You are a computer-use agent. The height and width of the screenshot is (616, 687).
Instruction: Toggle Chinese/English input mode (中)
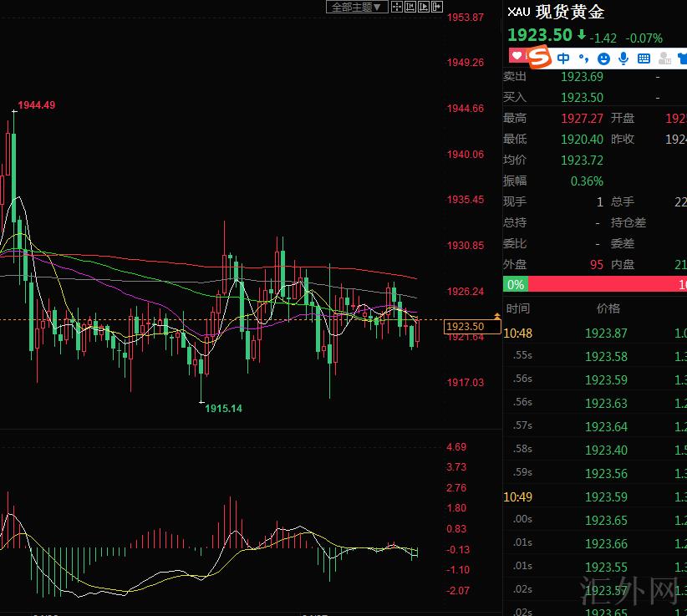563,58
